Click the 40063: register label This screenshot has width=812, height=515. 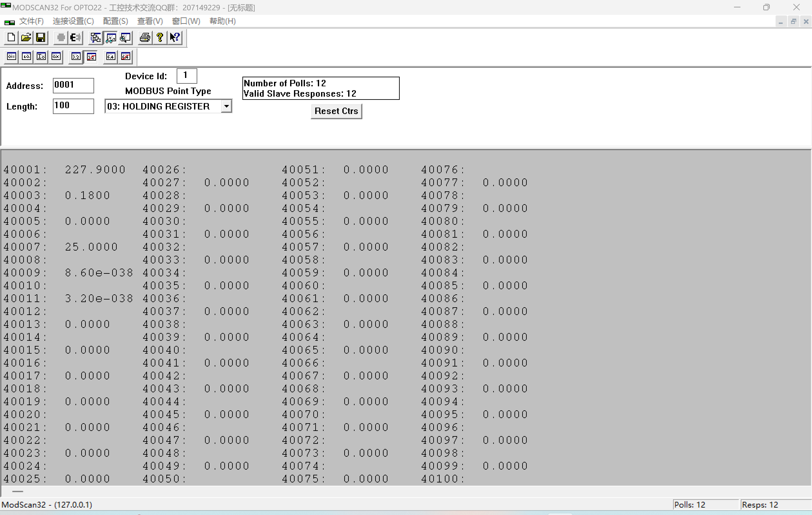303,324
